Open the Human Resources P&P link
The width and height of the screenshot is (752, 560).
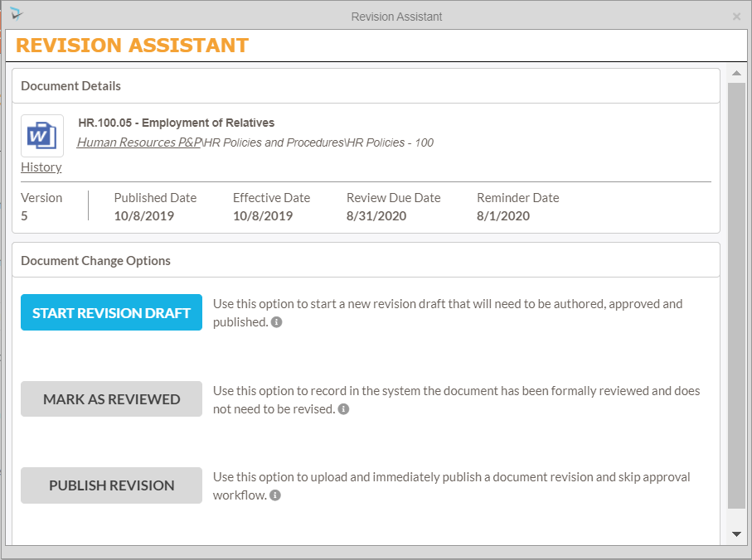[x=139, y=142]
